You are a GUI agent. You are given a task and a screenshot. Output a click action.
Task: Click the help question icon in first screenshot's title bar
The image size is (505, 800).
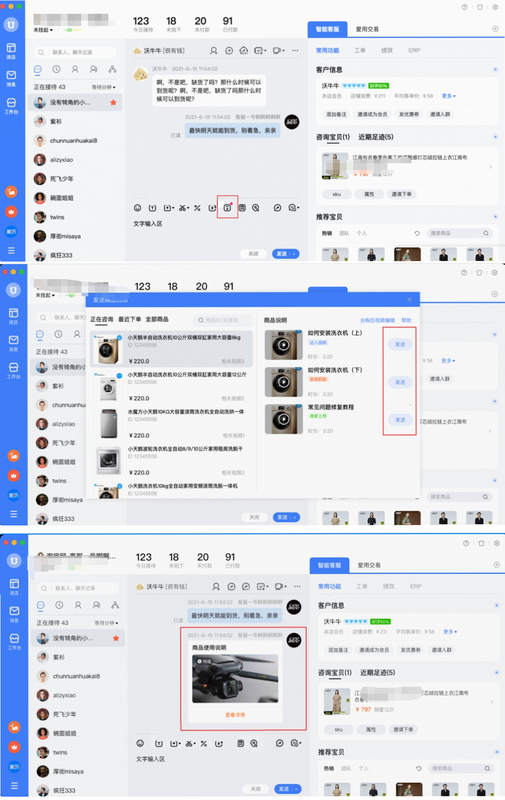464,7
